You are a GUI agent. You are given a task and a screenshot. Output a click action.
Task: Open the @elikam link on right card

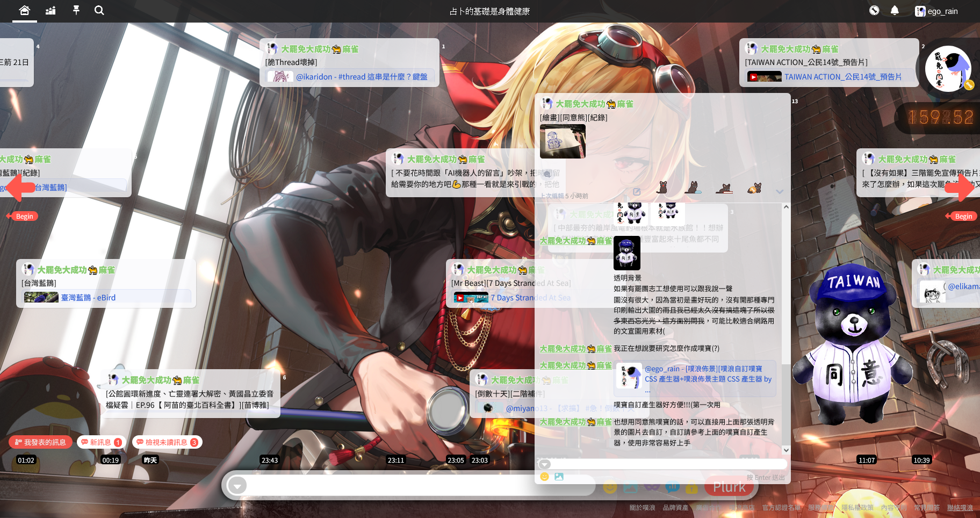tap(963, 286)
